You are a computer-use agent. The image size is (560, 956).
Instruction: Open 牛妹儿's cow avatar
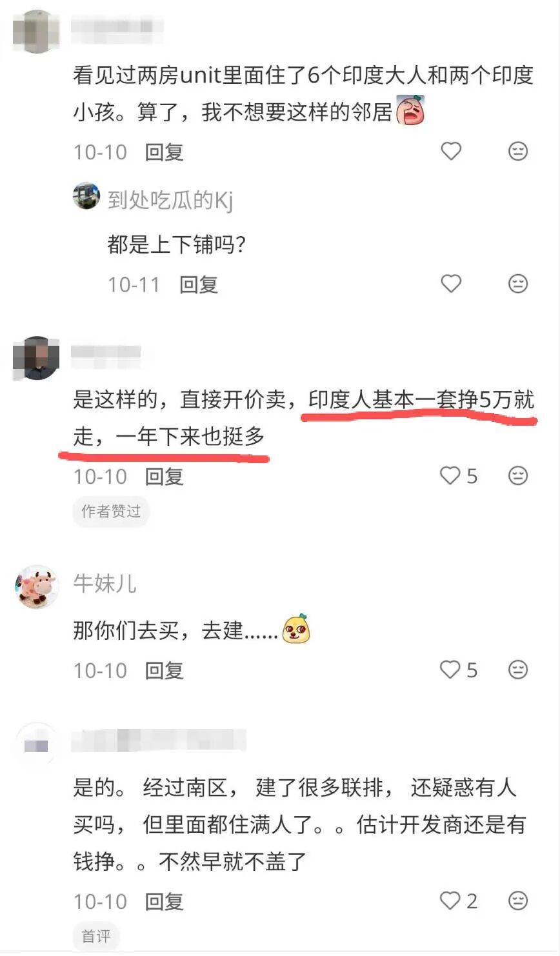(x=37, y=587)
